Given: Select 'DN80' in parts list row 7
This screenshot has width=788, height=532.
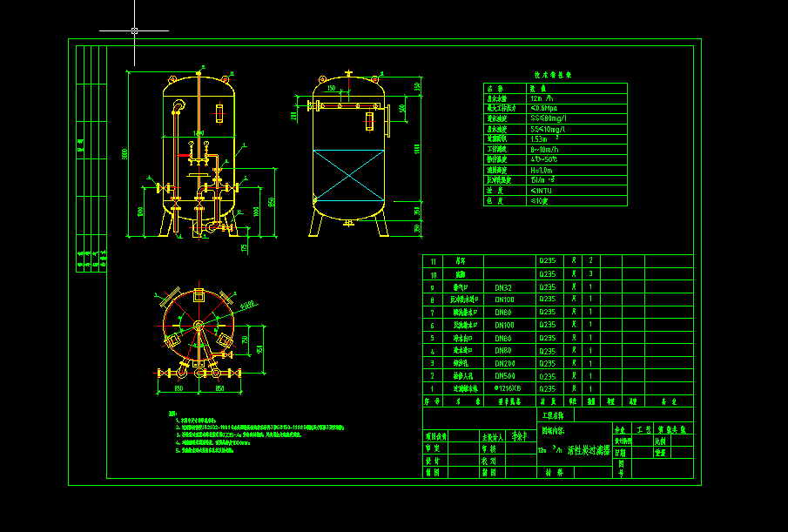Looking at the screenshot, I should [503, 312].
